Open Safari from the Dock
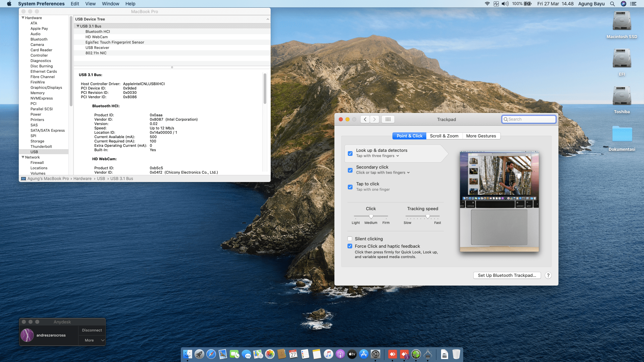This screenshot has width=644, height=362. [x=211, y=354]
